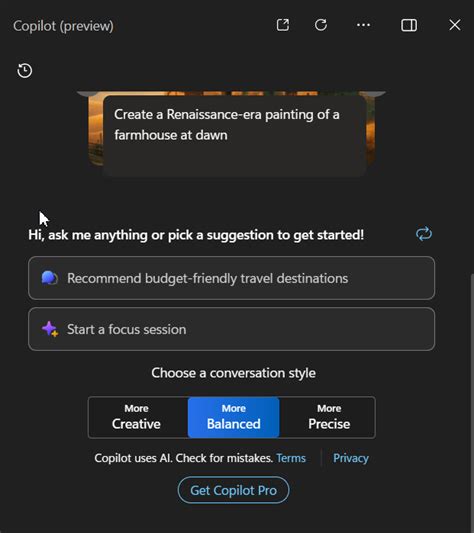Click the Get Copilot Pro button
This screenshot has width=474, height=533.
233,490
